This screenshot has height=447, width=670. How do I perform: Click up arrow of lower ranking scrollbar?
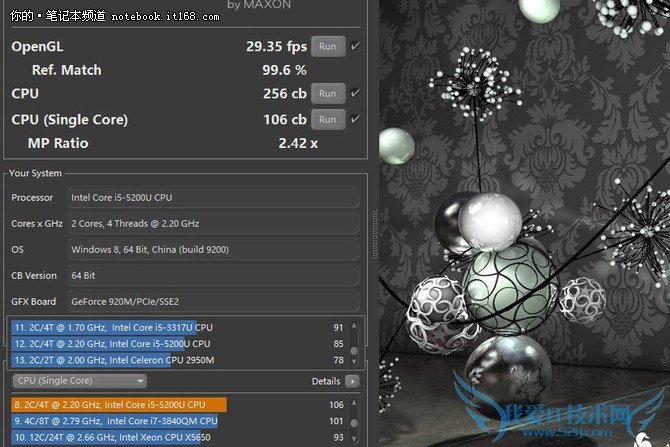click(x=354, y=403)
